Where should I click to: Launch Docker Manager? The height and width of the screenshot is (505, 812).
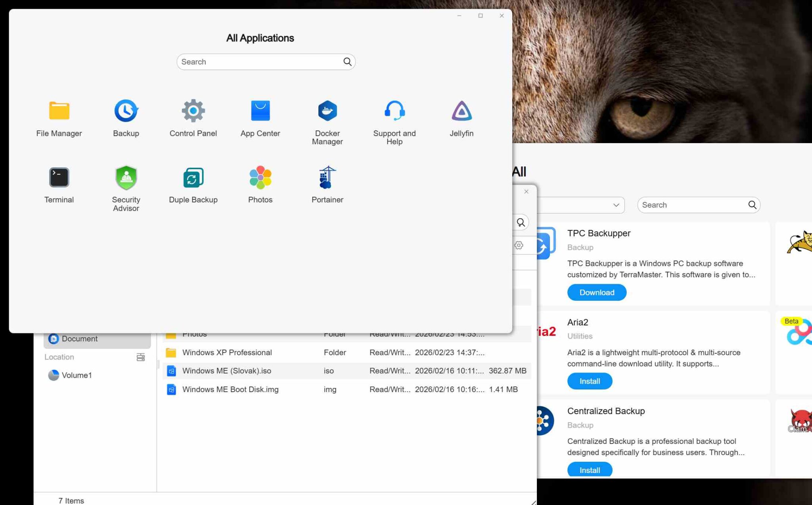[327, 111]
